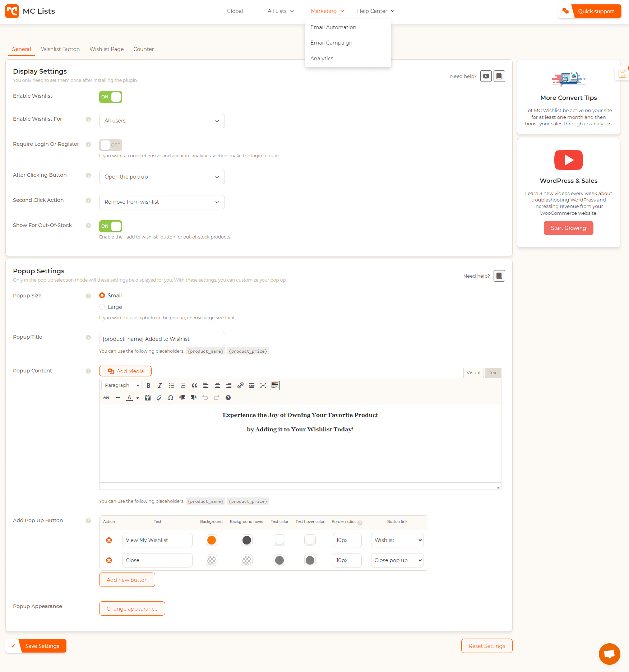Click the video help icon next to Need help
This screenshot has width=629, height=672.
[x=486, y=76]
